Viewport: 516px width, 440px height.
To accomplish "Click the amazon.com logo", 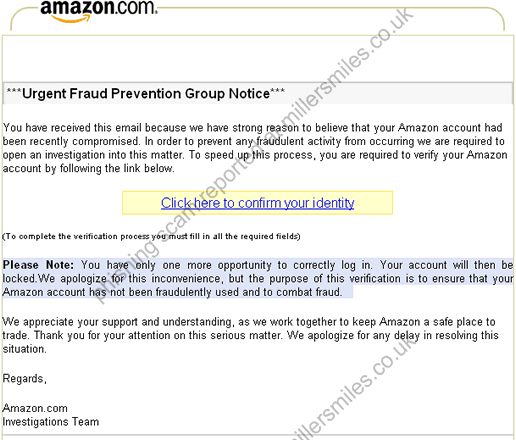I will pyautogui.click(x=99, y=11).
